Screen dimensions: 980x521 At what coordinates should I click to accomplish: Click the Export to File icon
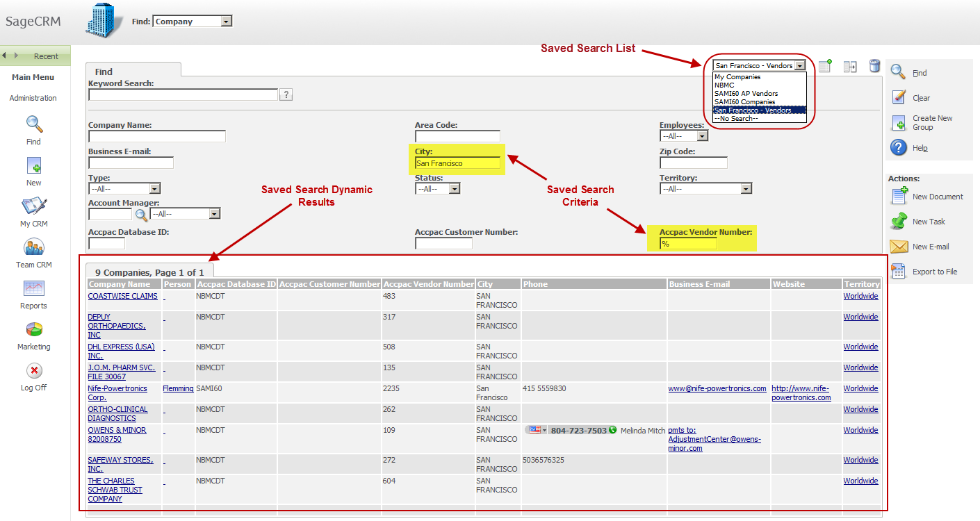899,271
